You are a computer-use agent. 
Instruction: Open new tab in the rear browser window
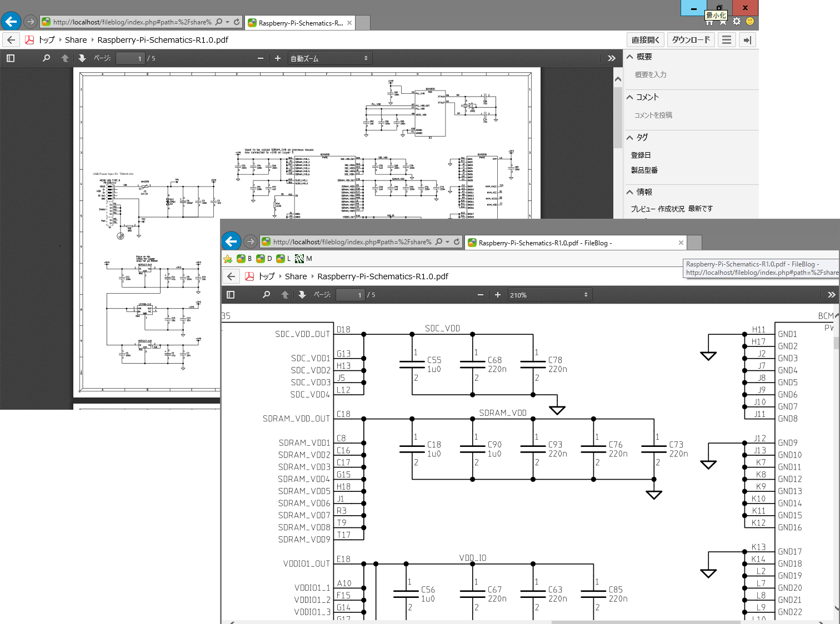pyautogui.click(x=363, y=23)
